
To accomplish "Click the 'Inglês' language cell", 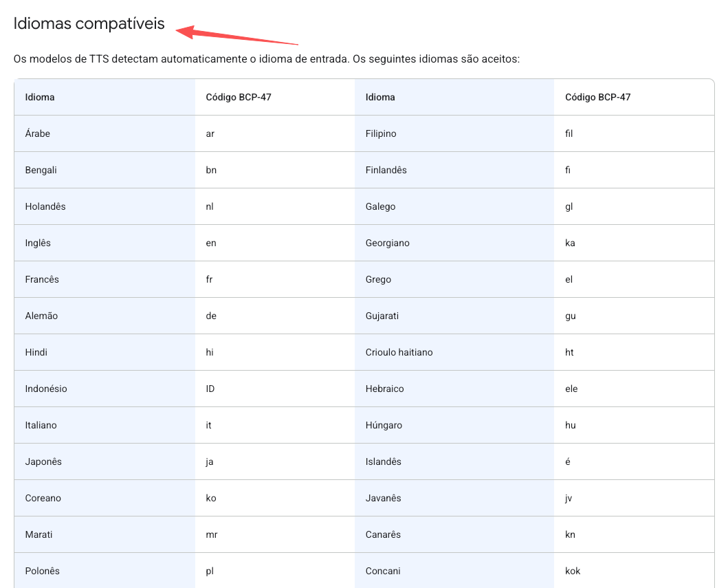I will [x=104, y=243].
